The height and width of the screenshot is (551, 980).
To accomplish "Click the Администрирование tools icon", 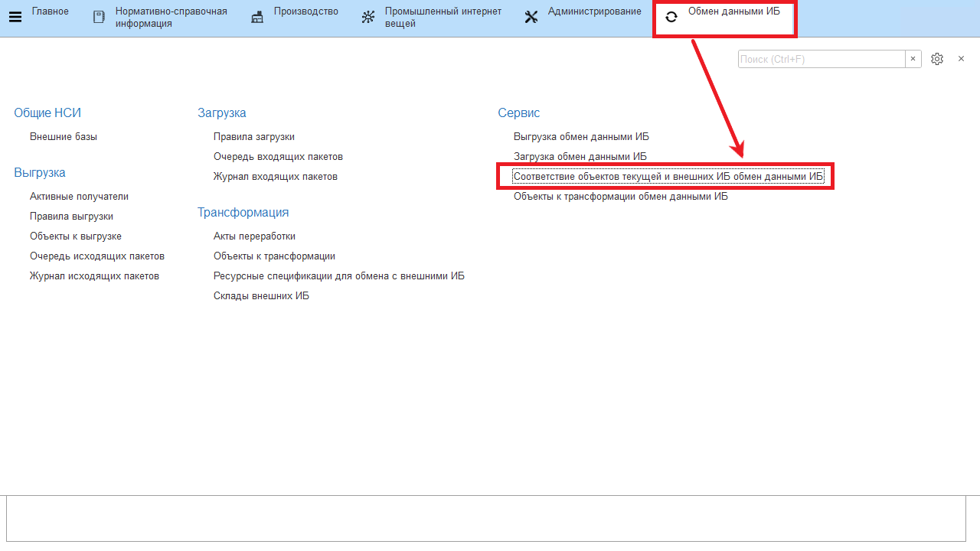I will [531, 17].
